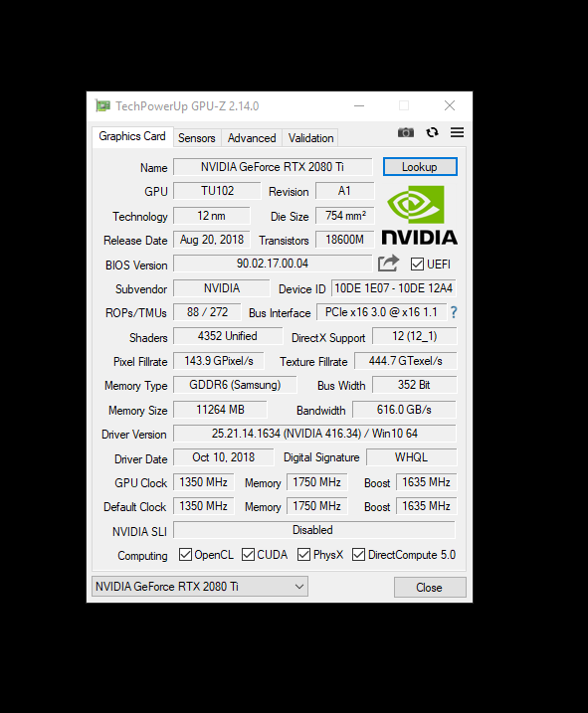Click the GPU Clock row Boost 1635 MHz field
Image resolution: width=588 pixels, height=713 pixels.
pos(427,482)
